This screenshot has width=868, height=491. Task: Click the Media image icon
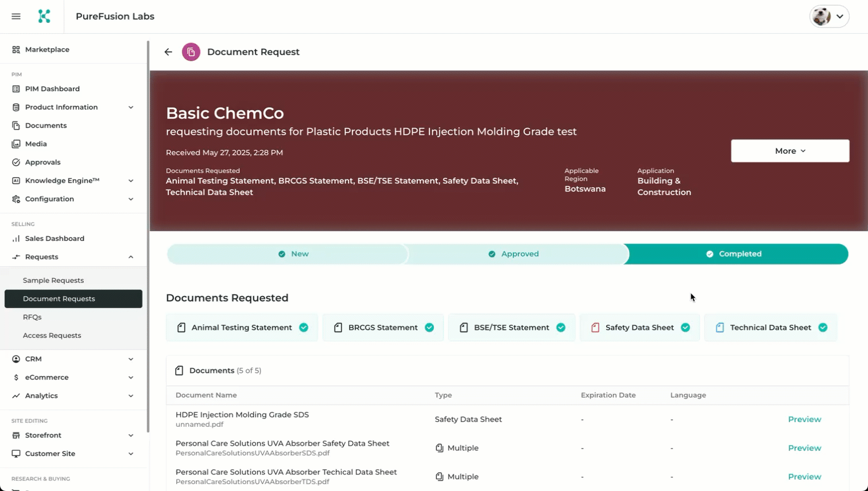coord(16,144)
